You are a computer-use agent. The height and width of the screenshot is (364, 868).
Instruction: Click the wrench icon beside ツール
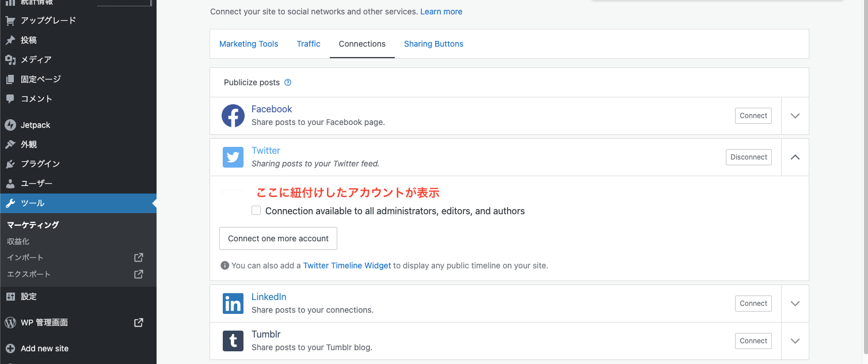pyautogui.click(x=10, y=203)
